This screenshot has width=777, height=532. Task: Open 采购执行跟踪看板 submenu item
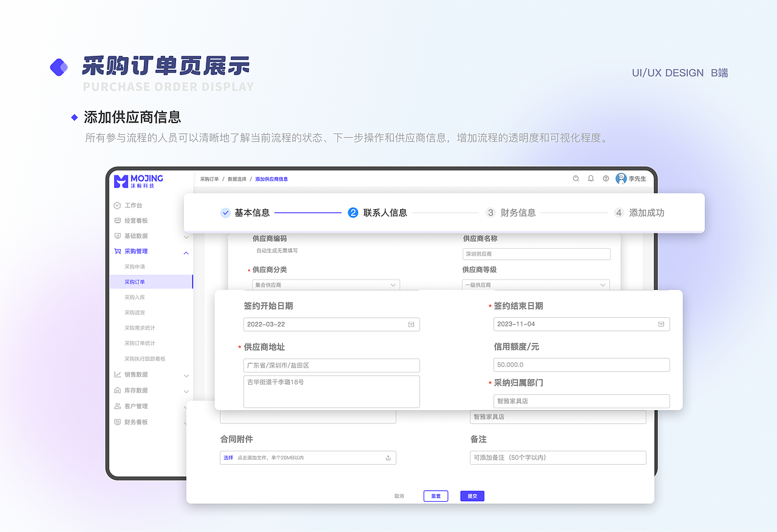pos(145,359)
